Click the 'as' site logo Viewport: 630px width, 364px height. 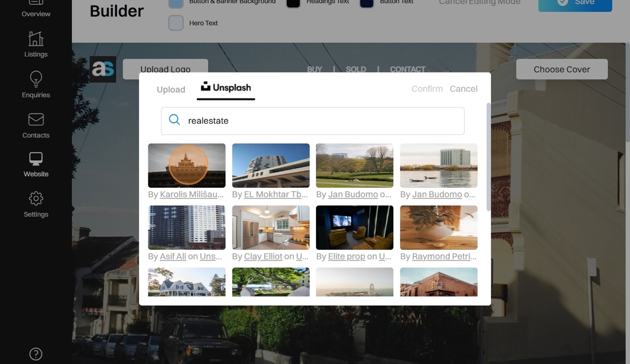click(x=103, y=69)
